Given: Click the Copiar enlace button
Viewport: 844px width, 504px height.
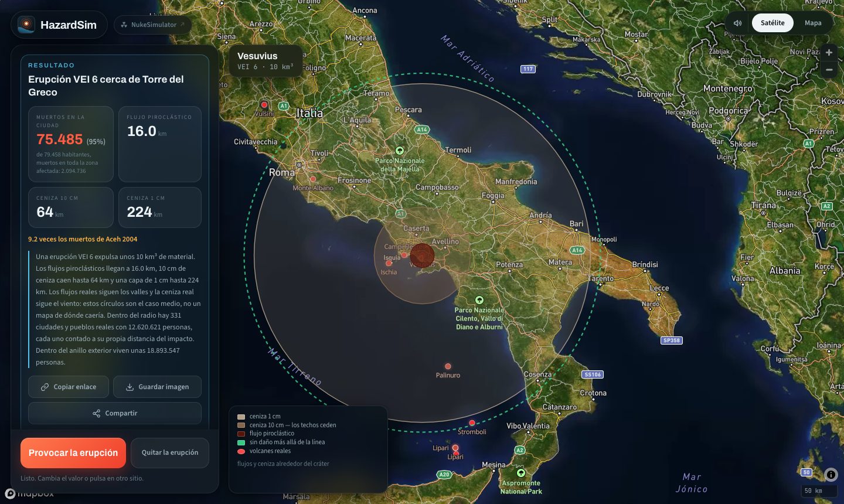Looking at the screenshot, I should (69, 387).
